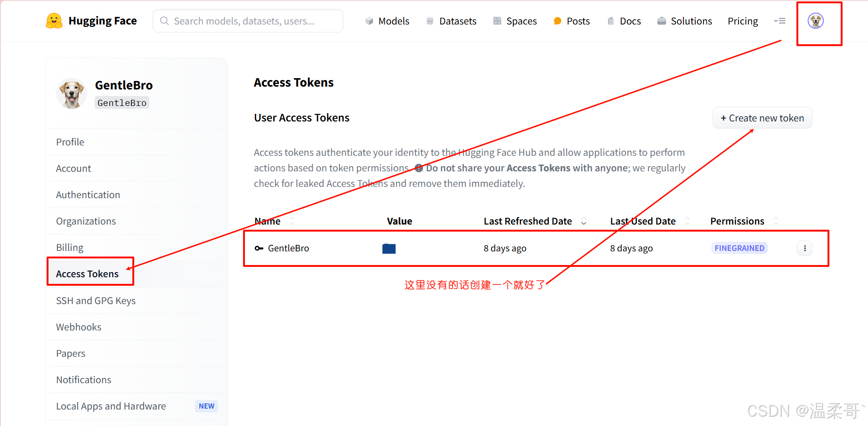Click the Hugging Face emoji logo

(x=54, y=21)
